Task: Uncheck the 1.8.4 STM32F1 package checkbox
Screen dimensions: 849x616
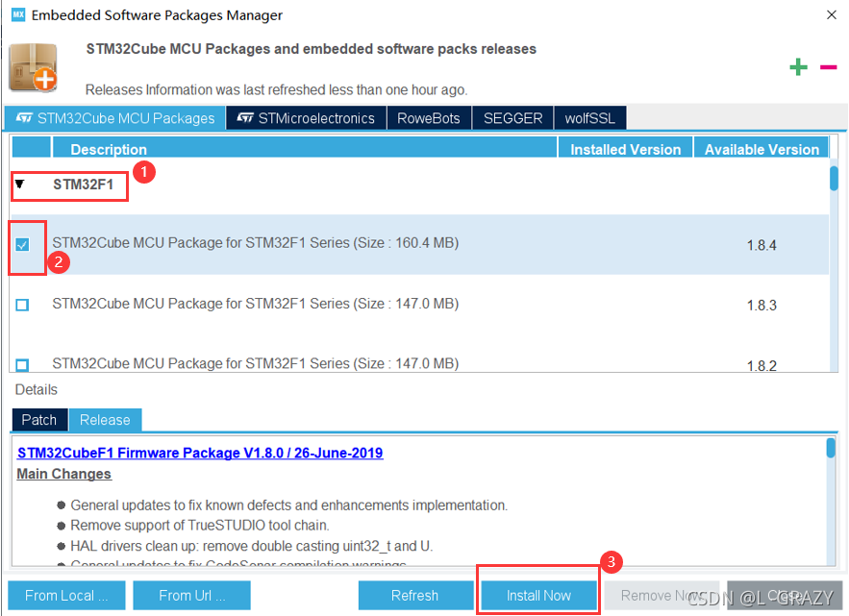Action: (22, 245)
